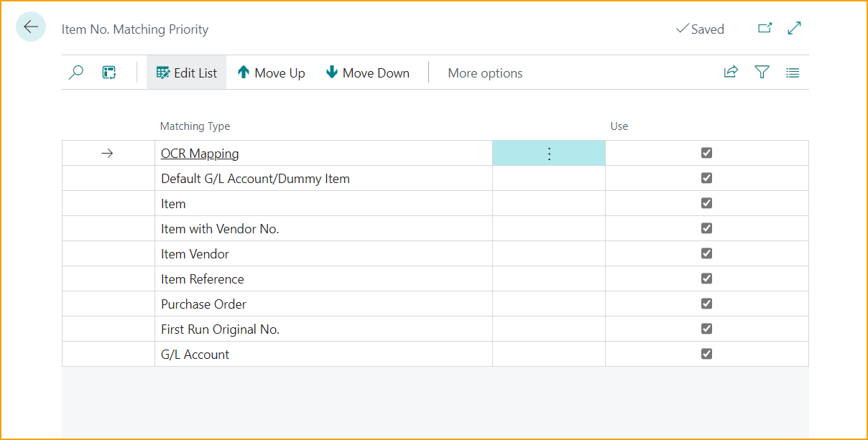Open the OCR Mapping link
The width and height of the screenshot is (868, 440).
pyautogui.click(x=200, y=154)
